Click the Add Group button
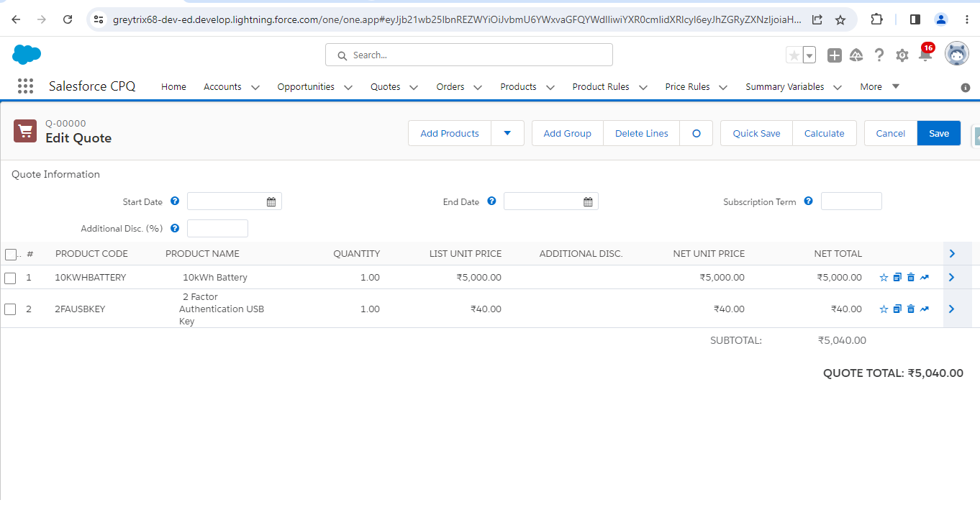This screenshot has height=505, width=980. [x=568, y=133]
